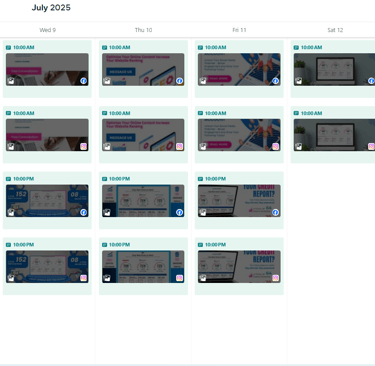375x366 pixels.
Task: Click image media icon on Wed 9 10:00 PM Facebook post
Action: coord(11,212)
